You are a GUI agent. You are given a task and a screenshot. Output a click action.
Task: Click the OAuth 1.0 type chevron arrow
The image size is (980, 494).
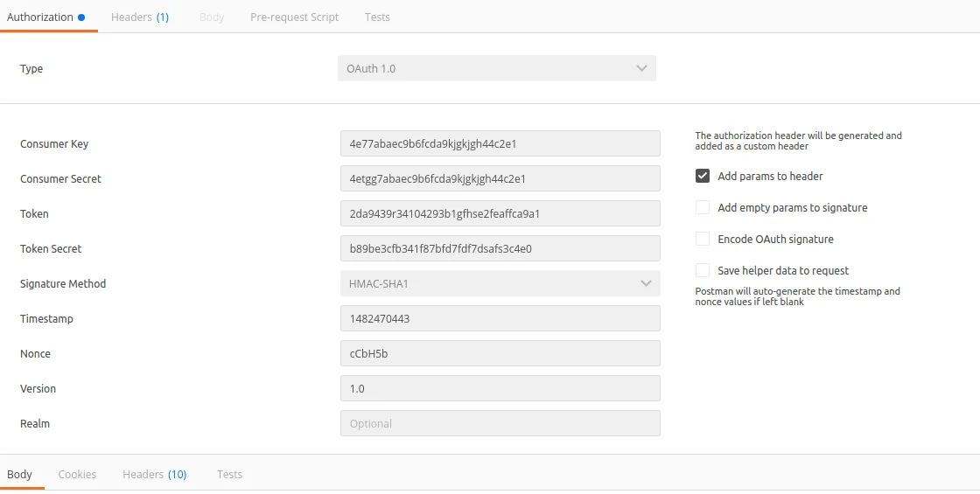click(642, 68)
